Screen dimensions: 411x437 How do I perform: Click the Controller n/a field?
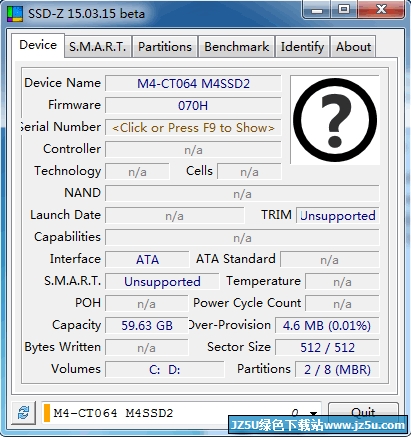point(193,150)
